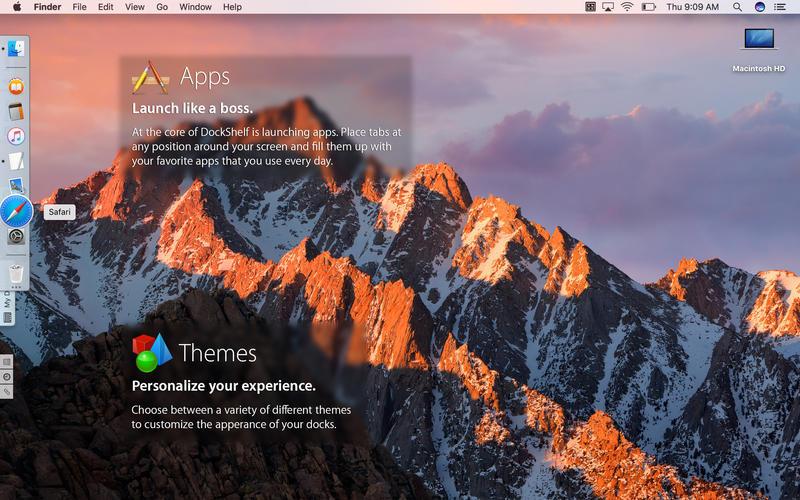The width and height of the screenshot is (800, 500).
Task: Click the Finder icon in the dock
Action: [16, 48]
